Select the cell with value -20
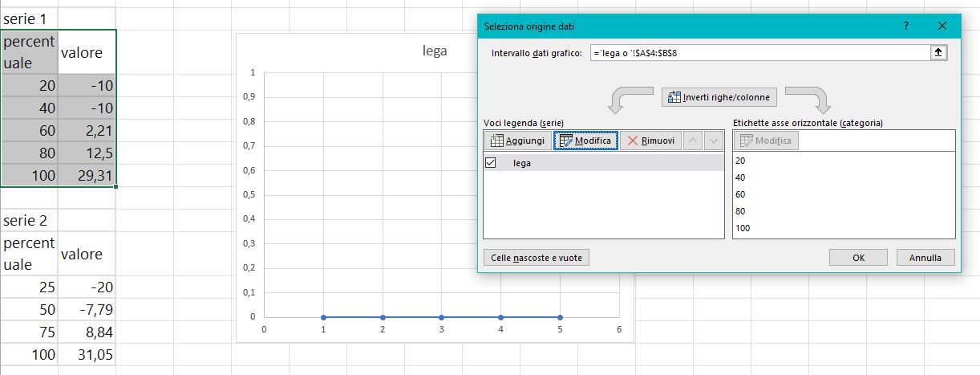This screenshot has height=375, width=980. click(87, 287)
